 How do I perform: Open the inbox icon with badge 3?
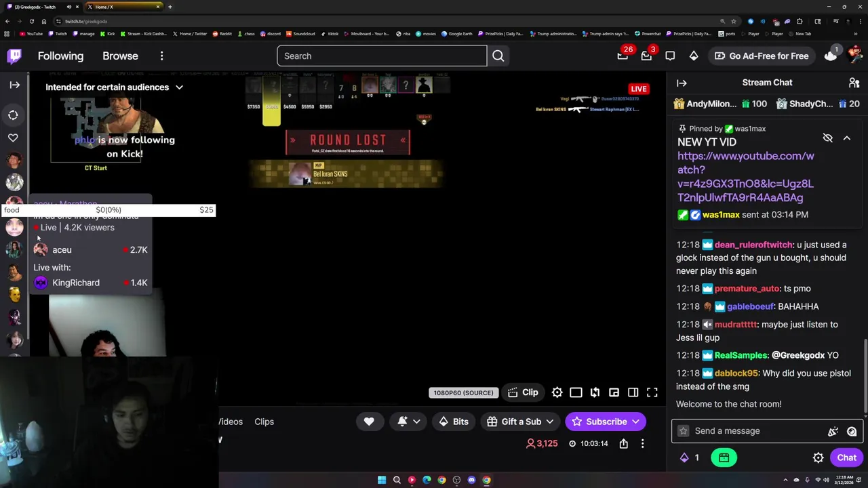coord(646,56)
